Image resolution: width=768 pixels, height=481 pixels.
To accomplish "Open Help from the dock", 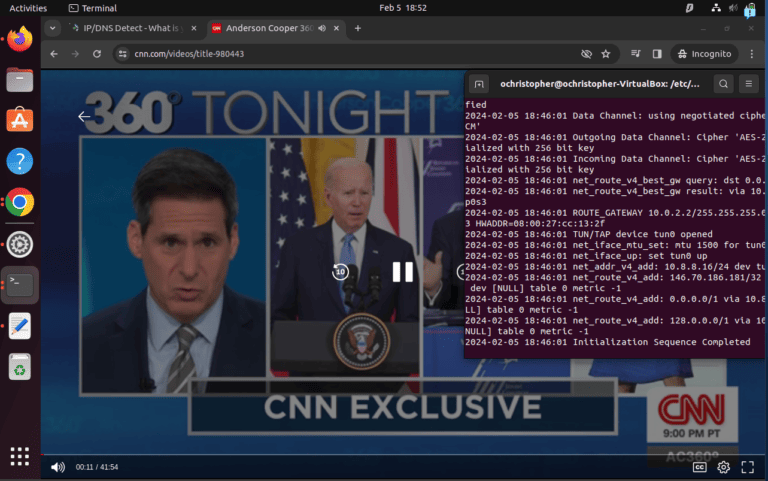I will pos(20,161).
